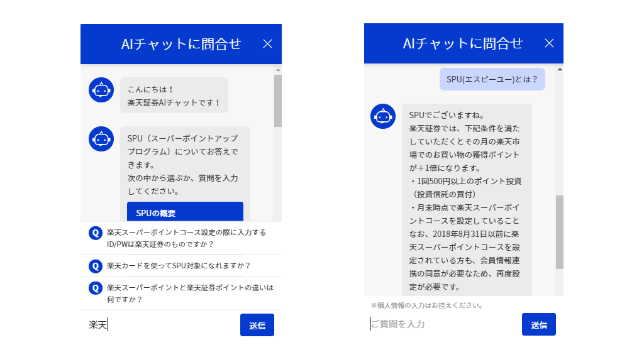Click 送信 in the right chat window
Viewport: 644px width, 362px height.
pos(539,324)
